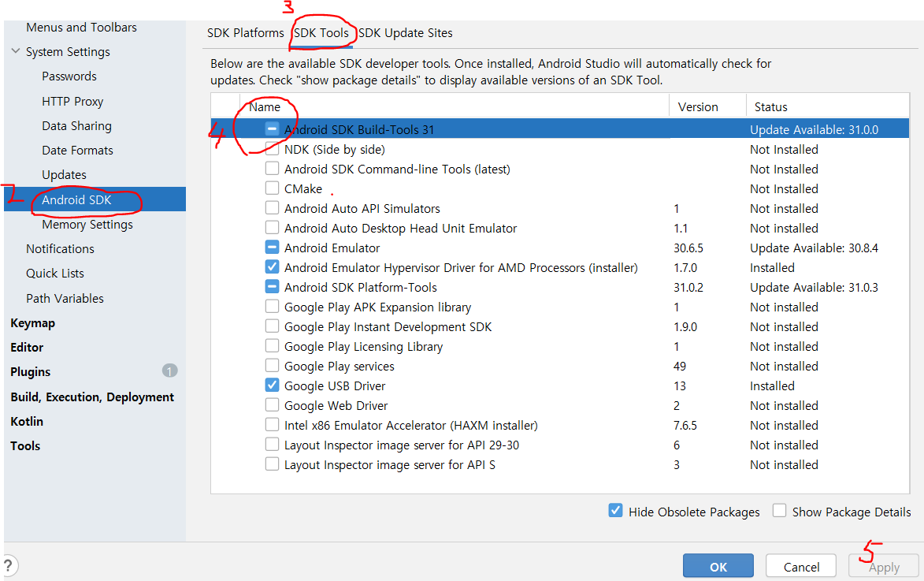Open the Kotlin settings category
This screenshot has height=581, width=924.
(x=27, y=421)
